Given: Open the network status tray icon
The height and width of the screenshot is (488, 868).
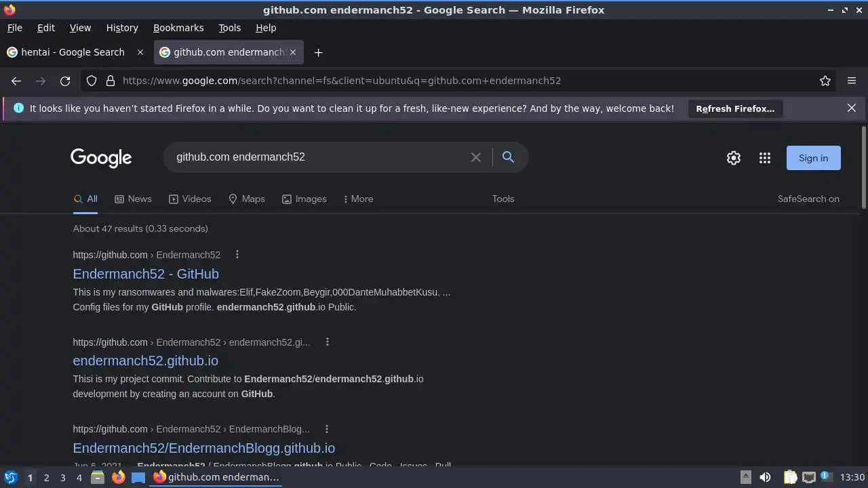Looking at the screenshot, I should pos(808,477).
